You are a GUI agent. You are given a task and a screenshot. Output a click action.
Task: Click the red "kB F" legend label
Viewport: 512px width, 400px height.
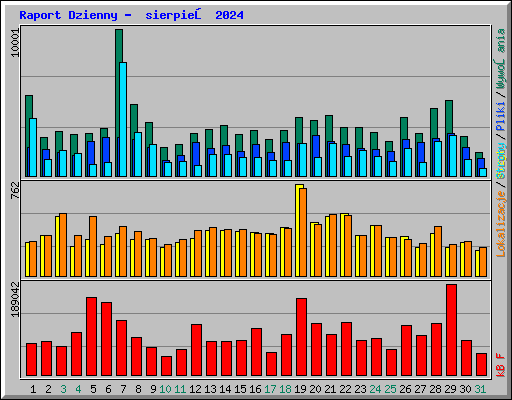501,365
